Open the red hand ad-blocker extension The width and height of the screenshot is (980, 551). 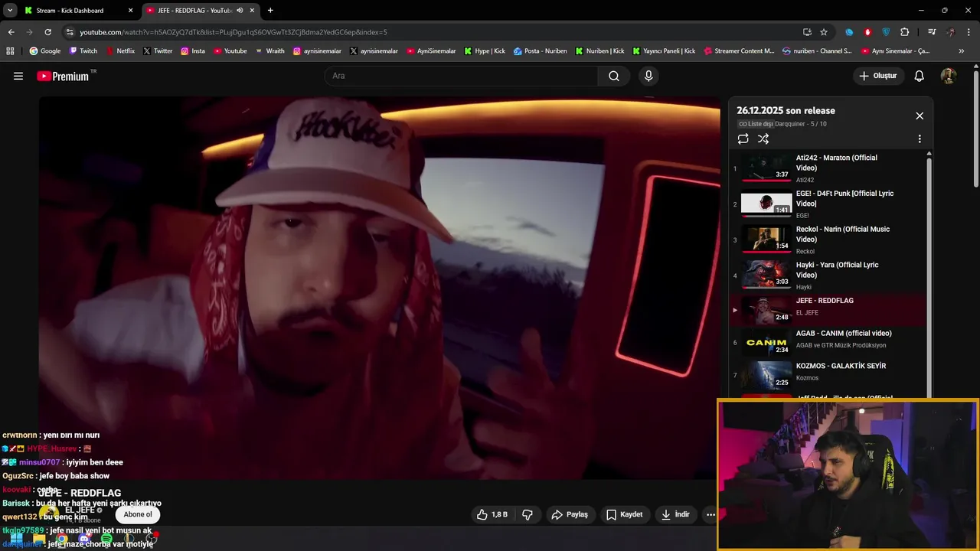click(867, 32)
